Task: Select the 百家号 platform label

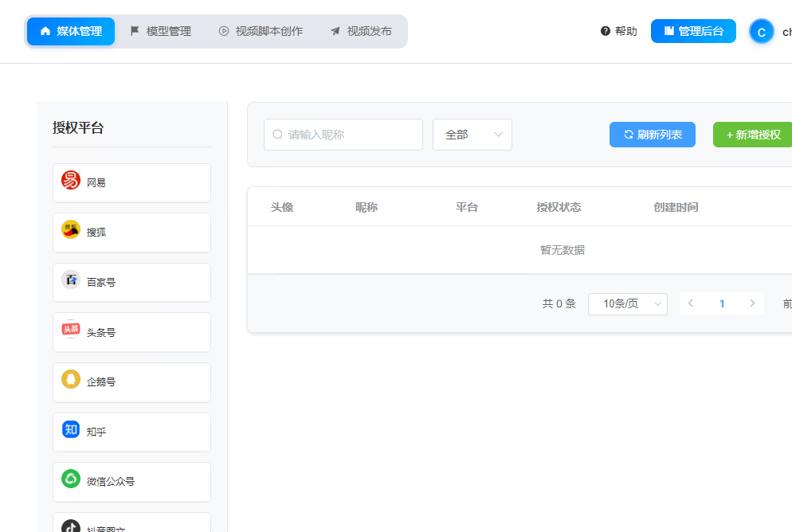Action: click(101, 282)
